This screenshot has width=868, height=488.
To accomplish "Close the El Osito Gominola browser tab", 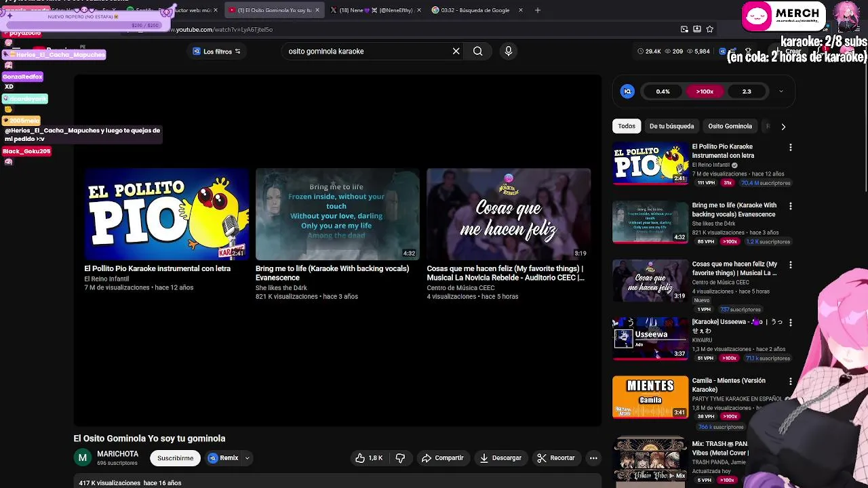I will [x=317, y=10].
